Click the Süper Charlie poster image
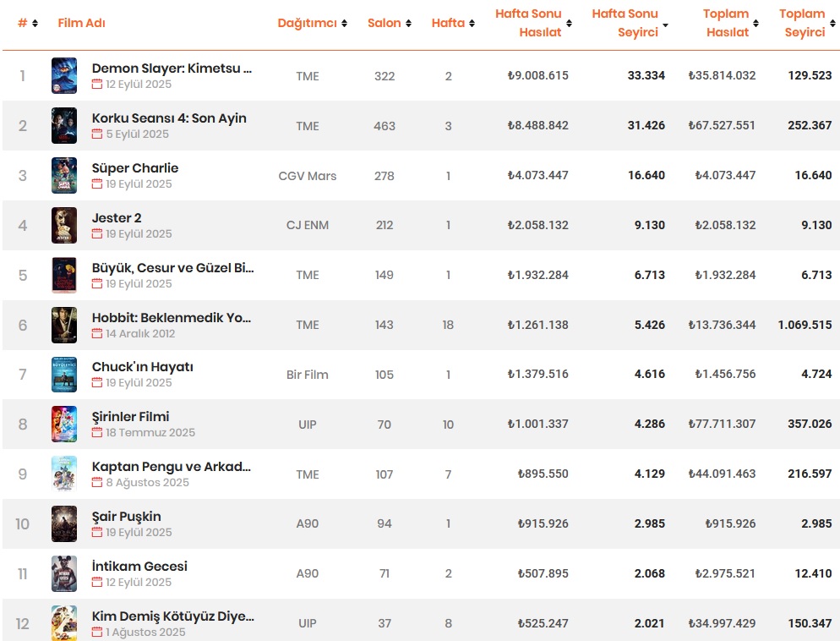Image resolution: width=840 pixels, height=641 pixels. pyautogui.click(x=64, y=176)
